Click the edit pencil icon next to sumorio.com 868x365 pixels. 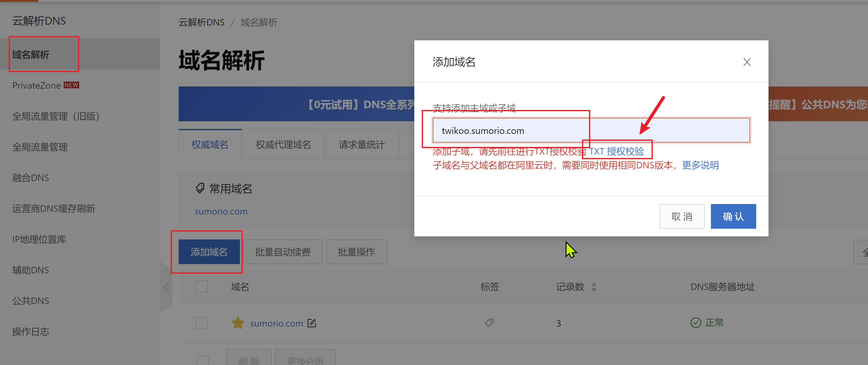click(312, 323)
